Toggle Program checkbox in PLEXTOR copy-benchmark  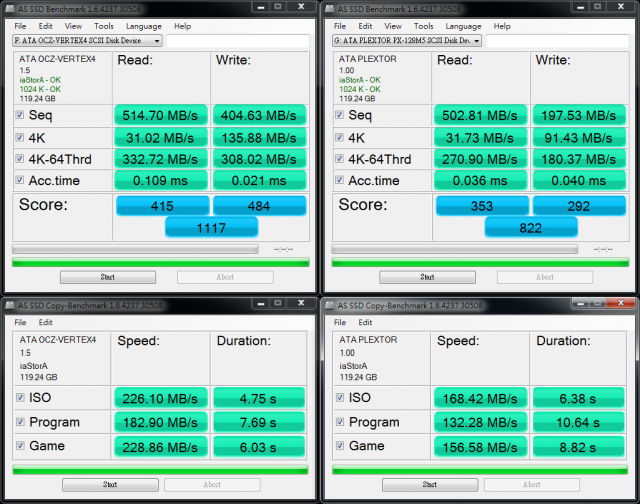pos(340,422)
